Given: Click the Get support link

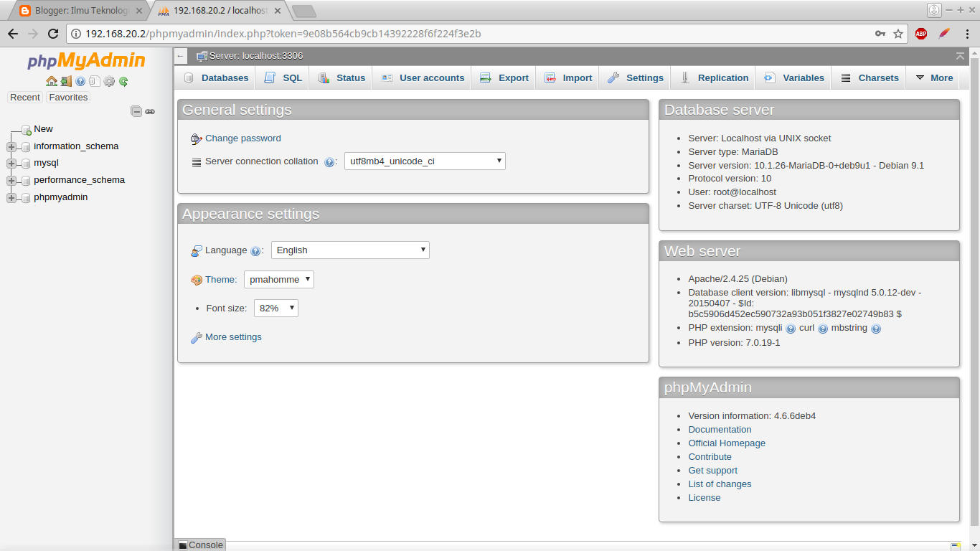Looking at the screenshot, I should coord(712,471).
